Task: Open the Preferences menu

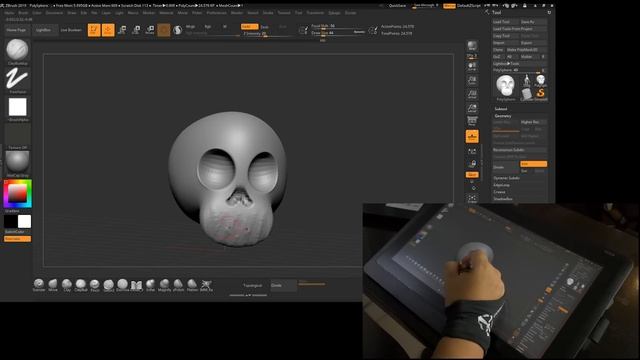Action: 216,13
